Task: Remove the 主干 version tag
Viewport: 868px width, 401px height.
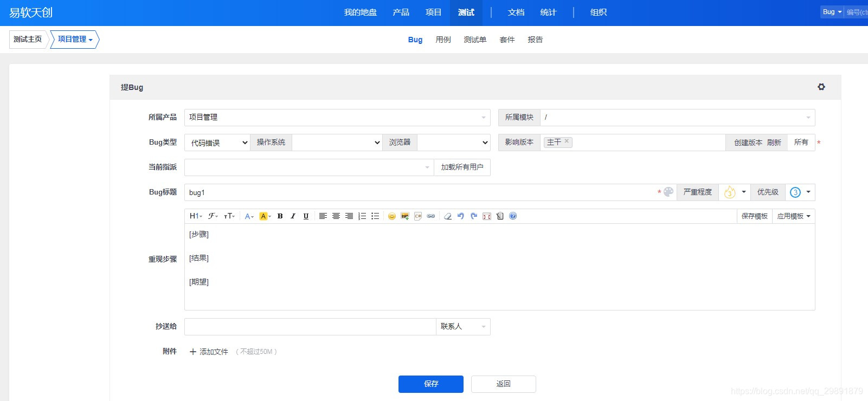Action: click(x=567, y=141)
